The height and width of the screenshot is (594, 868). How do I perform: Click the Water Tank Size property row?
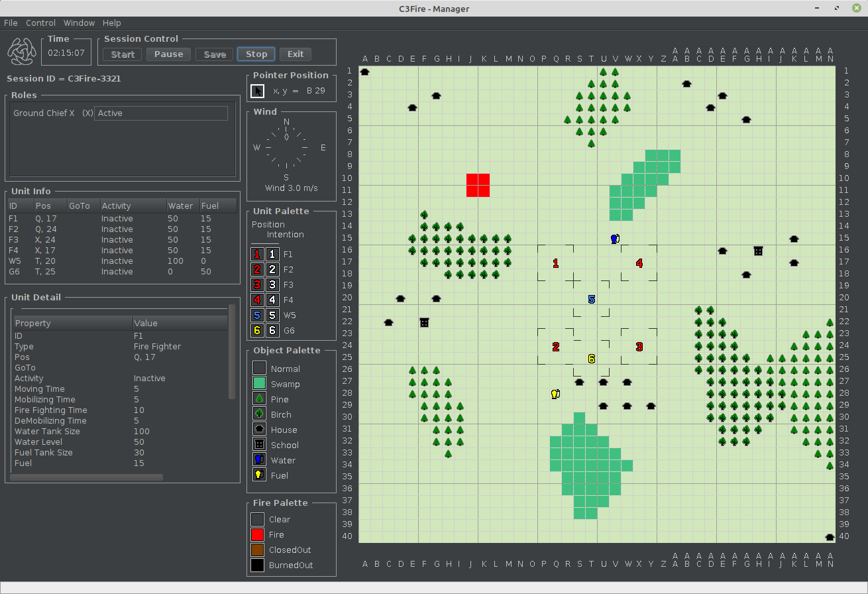click(x=119, y=432)
